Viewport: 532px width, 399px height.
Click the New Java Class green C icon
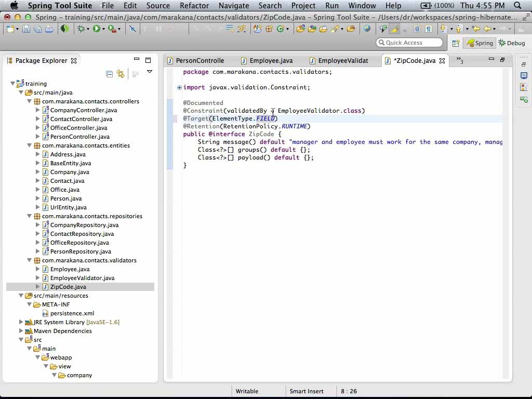pyautogui.click(x=280, y=29)
